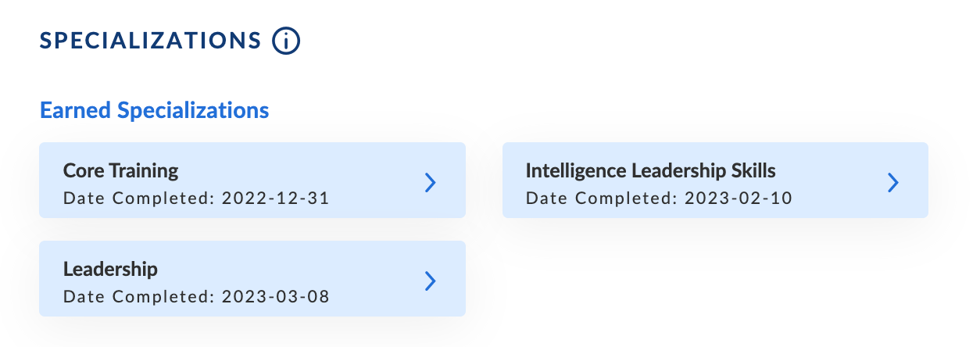Click the info icon beside Specializations heading
Image resolution: width=980 pixels, height=347 pixels.
tap(286, 41)
